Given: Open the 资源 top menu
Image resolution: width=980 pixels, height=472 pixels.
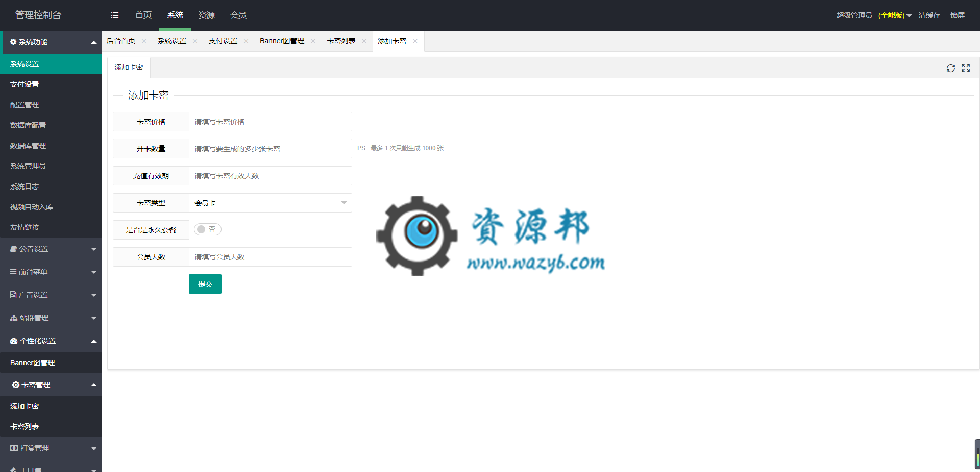Looking at the screenshot, I should (x=207, y=15).
